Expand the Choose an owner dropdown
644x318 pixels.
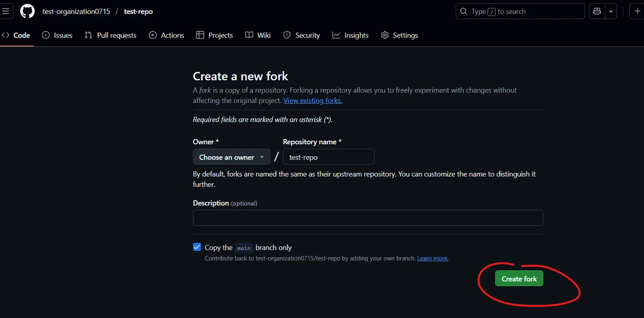(x=232, y=157)
